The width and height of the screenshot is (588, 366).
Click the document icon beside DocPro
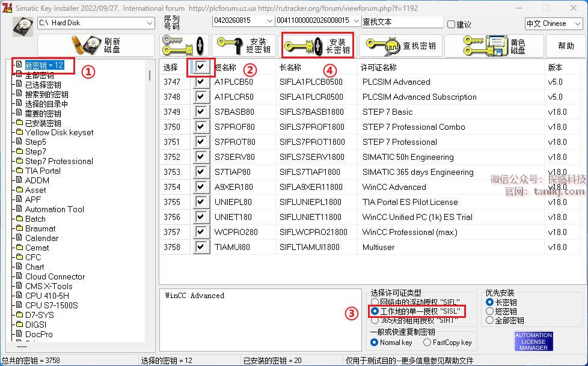19,334
